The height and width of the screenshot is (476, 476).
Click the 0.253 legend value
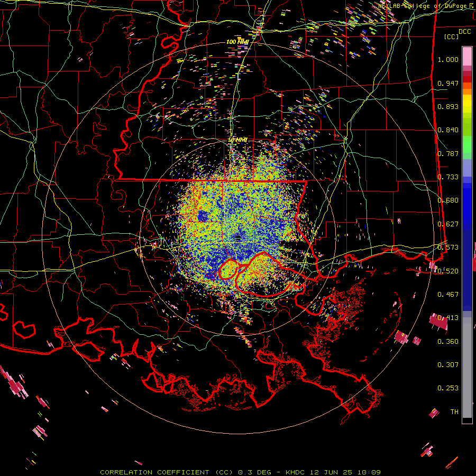click(448, 388)
